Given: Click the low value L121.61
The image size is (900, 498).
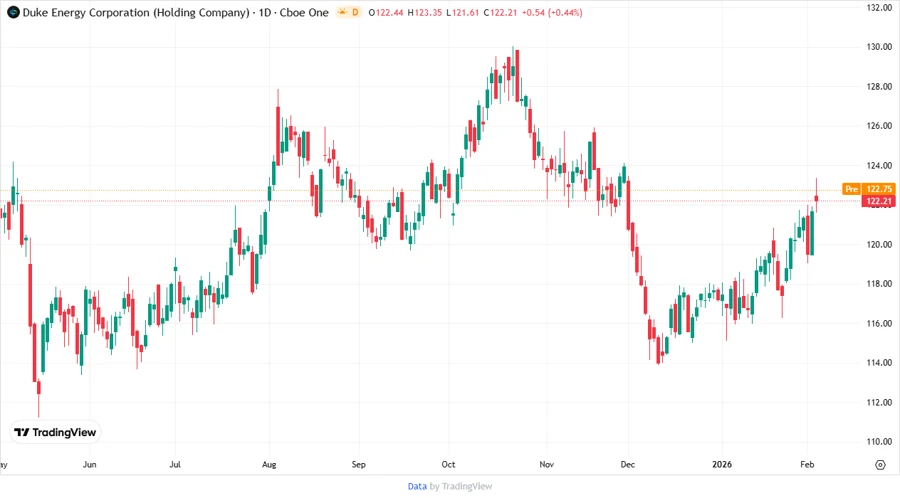Looking at the screenshot, I should pos(463,12).
